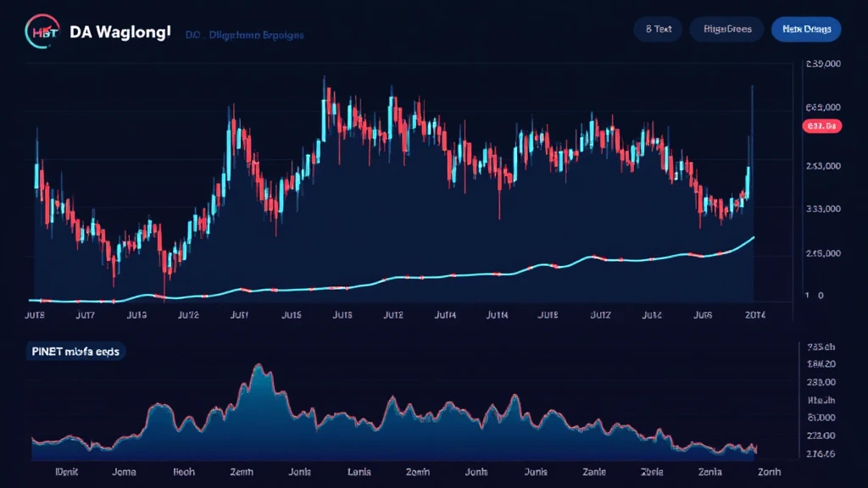Click the right end of the cyan moving average line
This screenshot has width=868, height=488.
click(753, 238)
